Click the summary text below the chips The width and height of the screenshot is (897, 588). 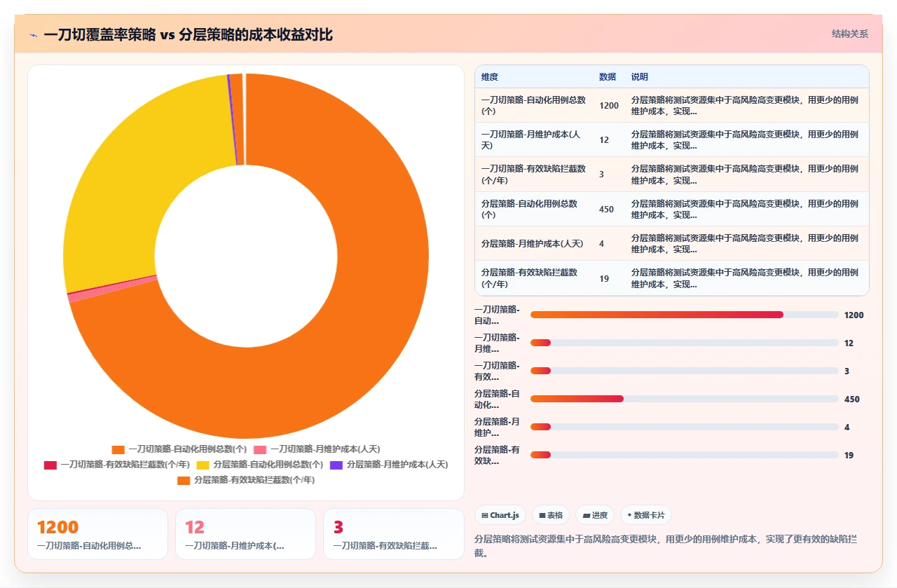[671, 546]
